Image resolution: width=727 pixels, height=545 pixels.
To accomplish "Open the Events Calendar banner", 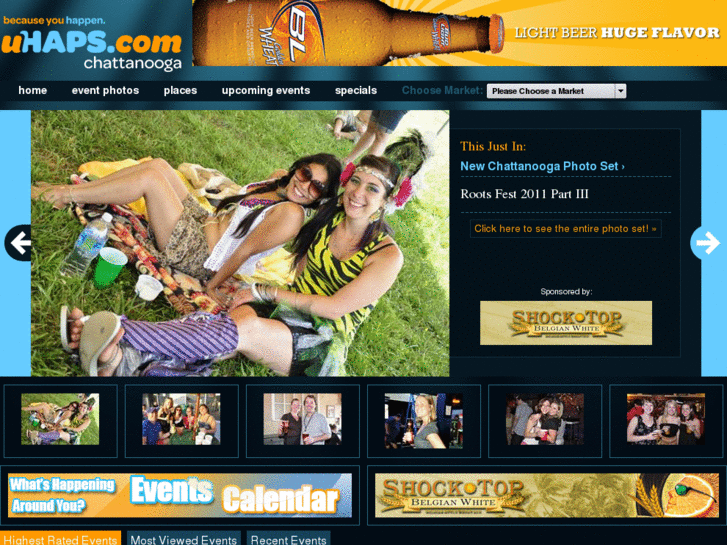I will click(180, 495).
